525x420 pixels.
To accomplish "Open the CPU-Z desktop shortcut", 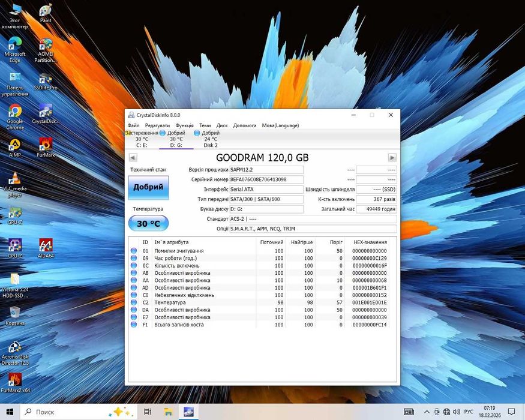I will click(15, 248).
